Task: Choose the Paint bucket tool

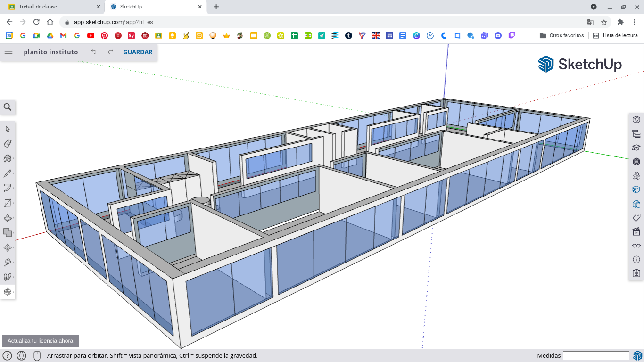Action: (x=8, y=158)
